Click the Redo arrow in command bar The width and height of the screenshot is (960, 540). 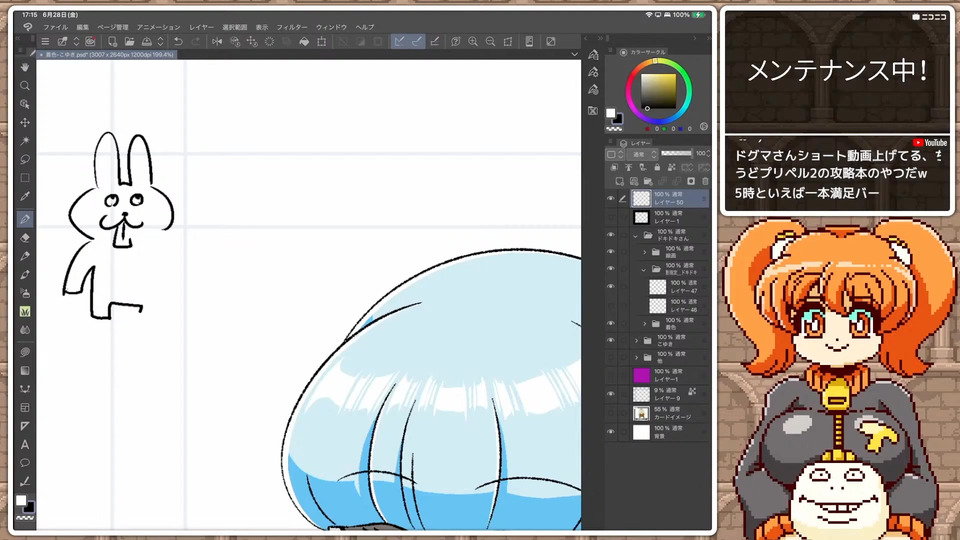tap(196, 42)
